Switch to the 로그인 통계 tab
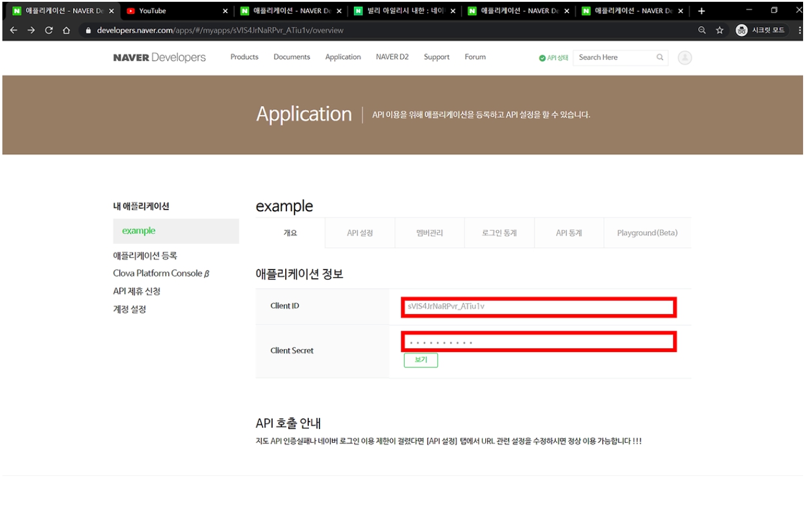The height and width of the screenshot is (530, 812). (499, 233)
